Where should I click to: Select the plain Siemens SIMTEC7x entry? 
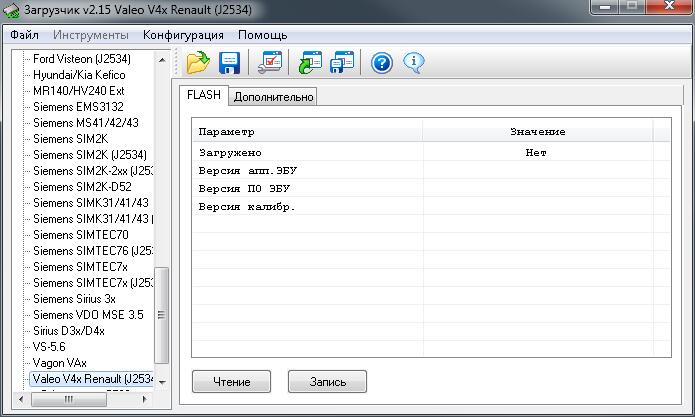coord(80,266)
